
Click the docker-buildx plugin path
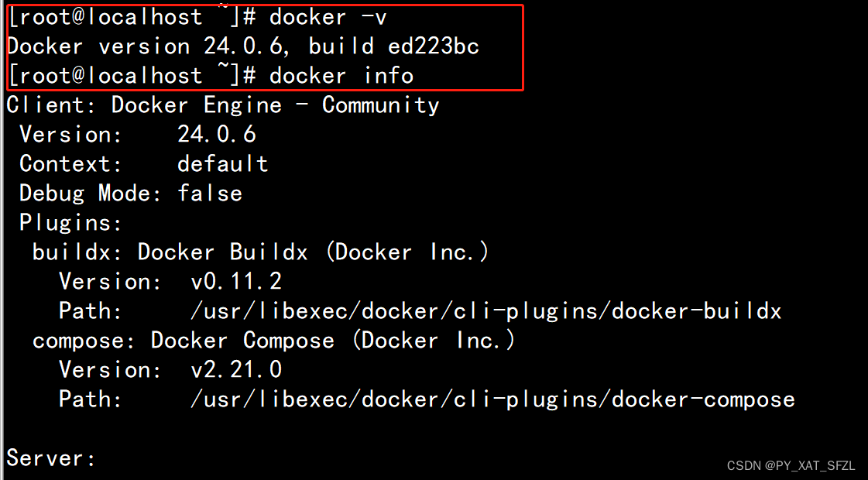[x=486, y=311]
